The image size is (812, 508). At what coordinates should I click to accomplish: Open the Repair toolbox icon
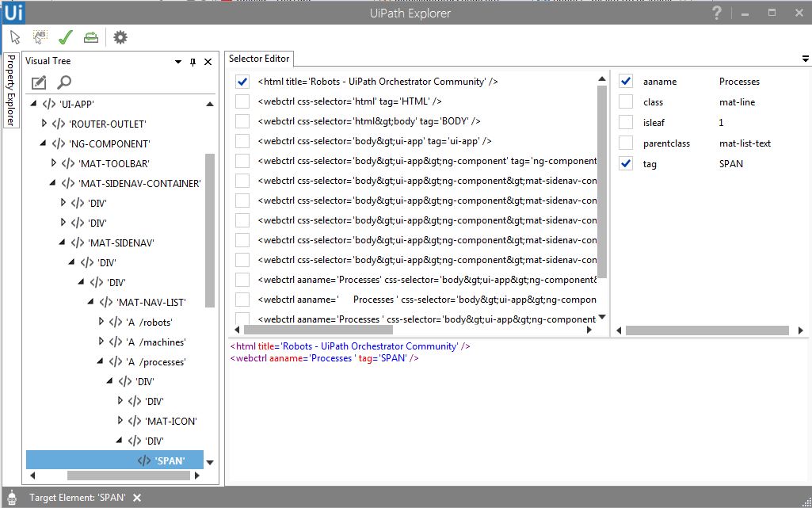pyautogui.click(x=90, y=36)
